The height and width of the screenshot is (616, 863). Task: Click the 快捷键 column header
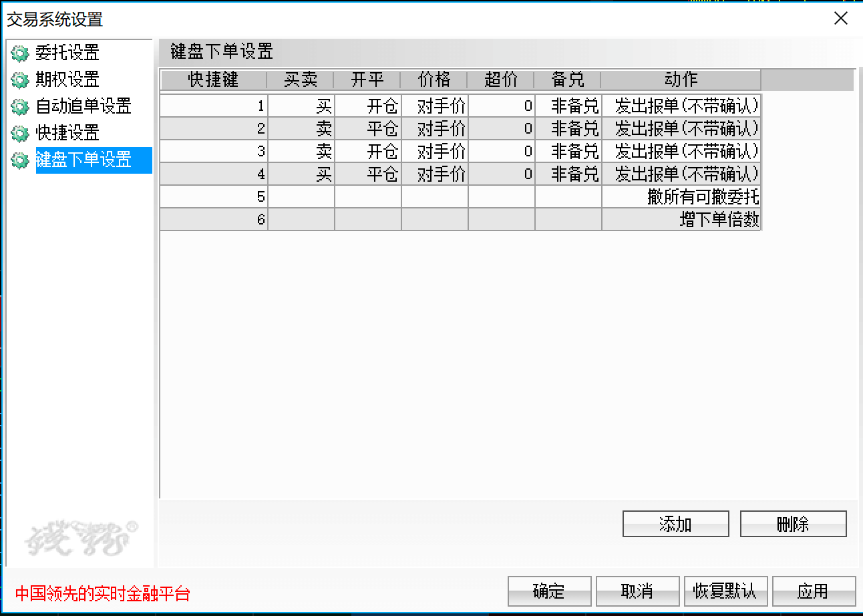tap(213, 80)
